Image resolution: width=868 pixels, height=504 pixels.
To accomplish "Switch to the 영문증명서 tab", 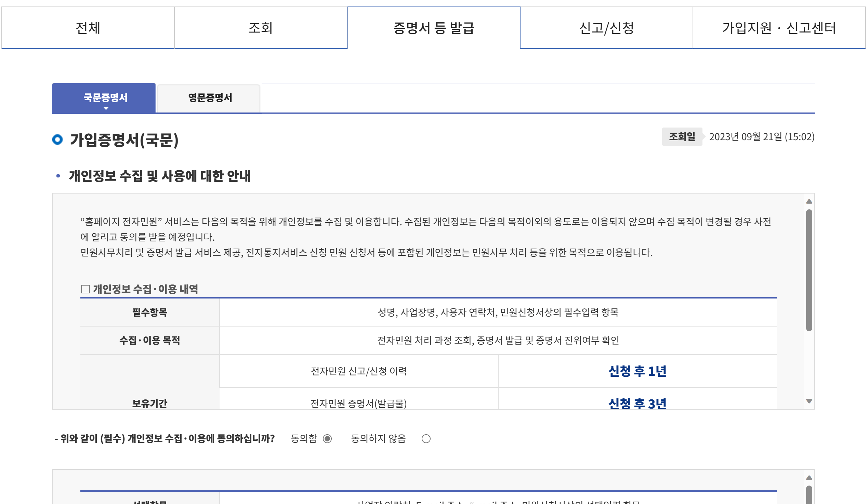I will (x=209, y=98).
